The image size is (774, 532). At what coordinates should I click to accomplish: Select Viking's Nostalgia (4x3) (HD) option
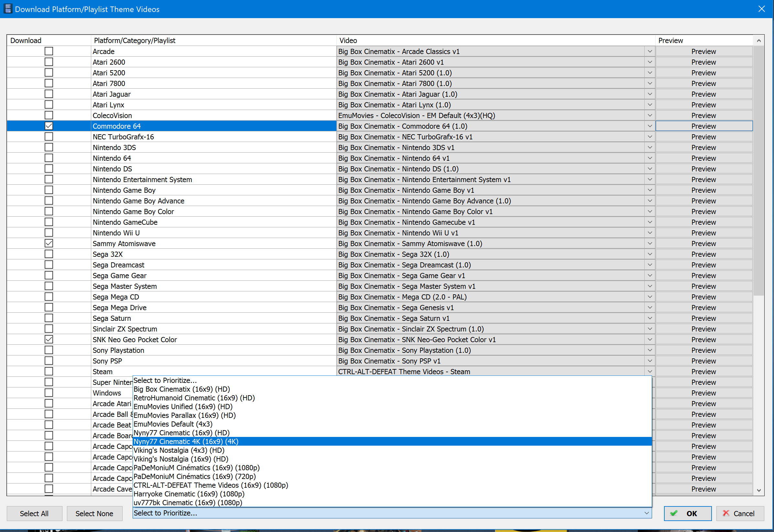click(x=392, y=450)
